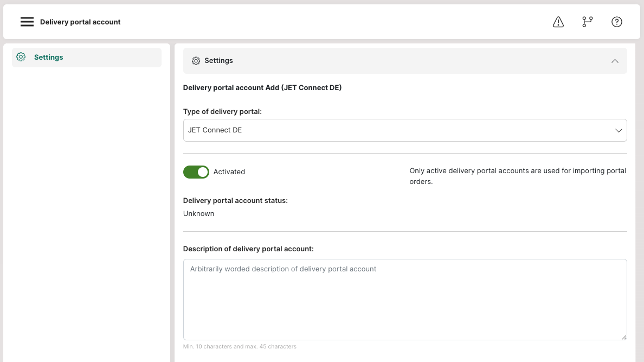Click the gear icon in sidebar Settings
This screenshot has height=362, width=644.
coord(21,57)
